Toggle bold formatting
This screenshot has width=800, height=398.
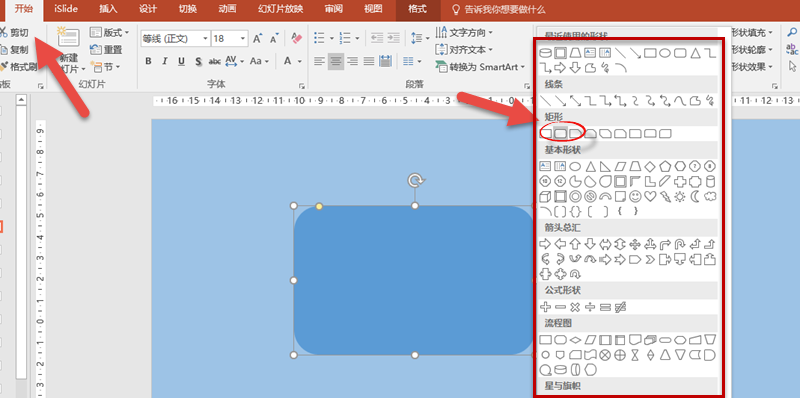pos(148,61)
